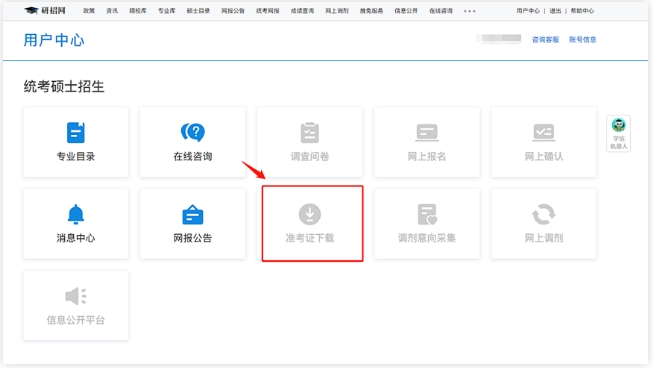Open the 专业目录 document icon card
Screen dimensions: 653x368
click(x=76, y=142)
